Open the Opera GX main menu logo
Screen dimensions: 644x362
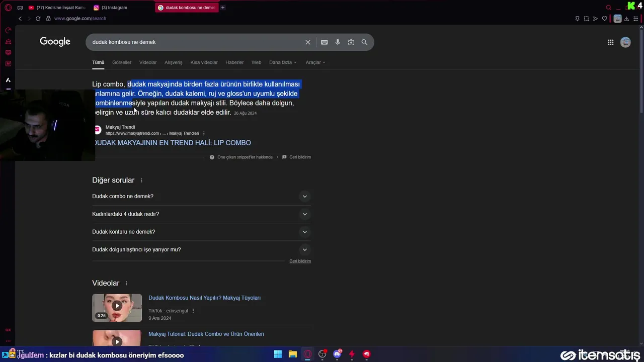(x=8, y=8)
